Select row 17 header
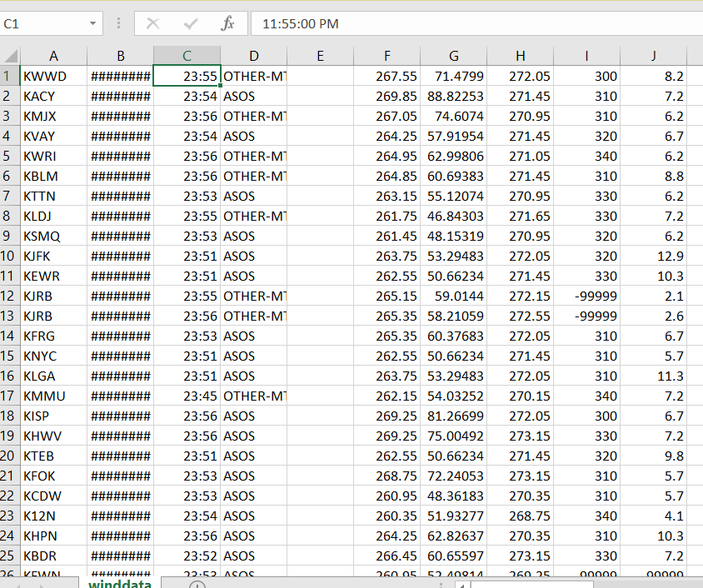This screenshot has width=703, height=588. [10, 396]
